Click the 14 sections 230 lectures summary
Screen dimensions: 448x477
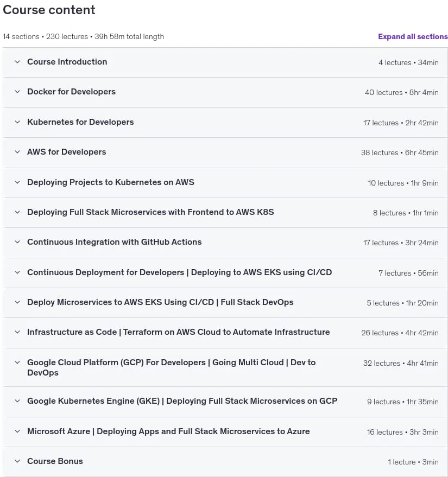(84, 36)
